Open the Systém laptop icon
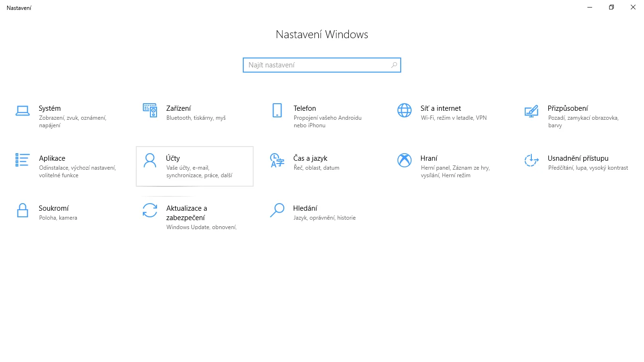The width and height of the screenshot is (644, 362). point(23,111)
